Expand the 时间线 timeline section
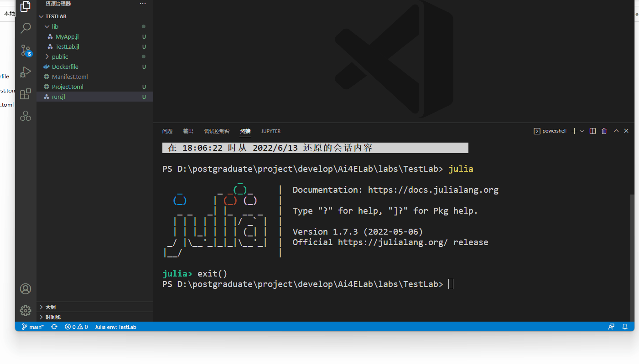 95,317
